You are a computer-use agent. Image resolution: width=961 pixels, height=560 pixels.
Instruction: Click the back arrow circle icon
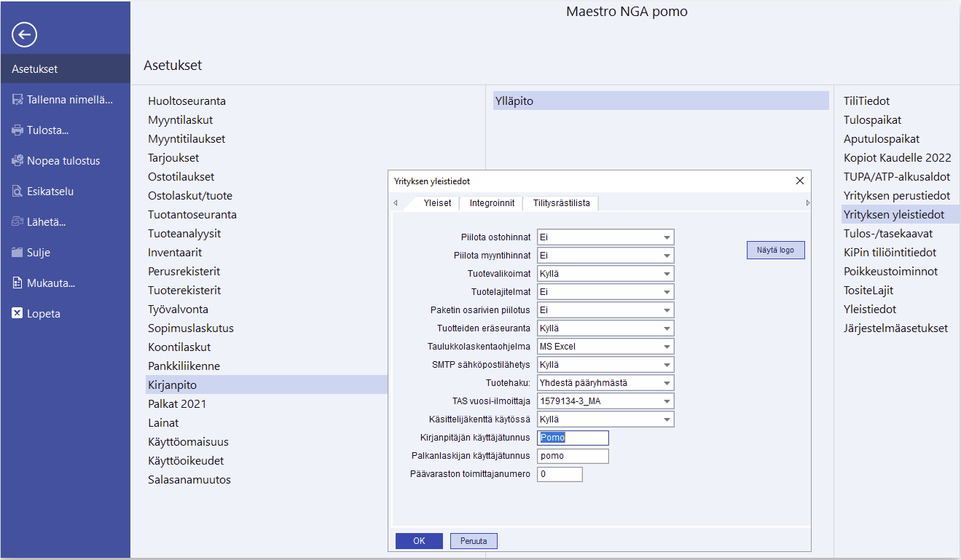click(25, 34)
